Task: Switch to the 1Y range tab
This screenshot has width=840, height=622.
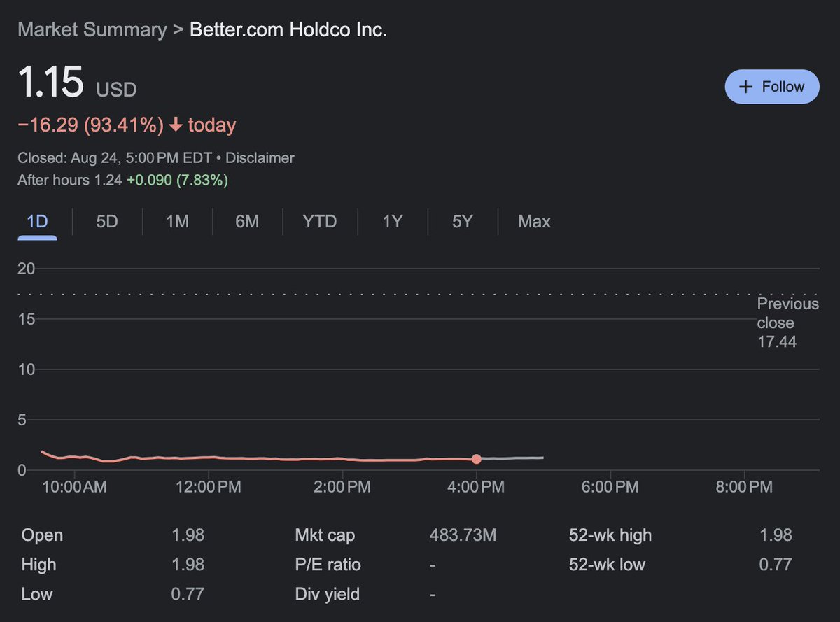Action: click(392, 222)
